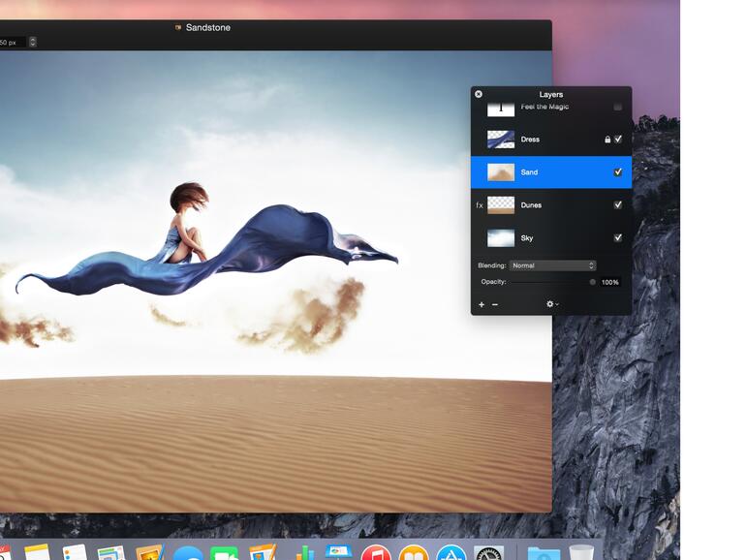Click the lock icon on Dress layer
The height and width of the screenshot is (560, 746).
click(607, 140)
